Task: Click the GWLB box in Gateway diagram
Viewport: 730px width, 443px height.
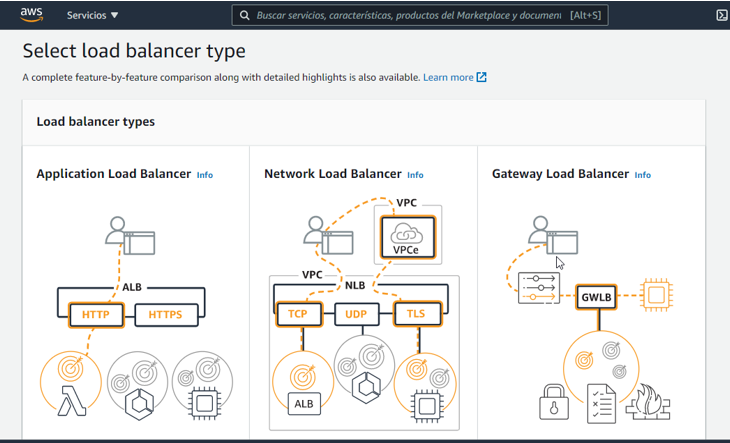Action: click(x=596, y=297)
